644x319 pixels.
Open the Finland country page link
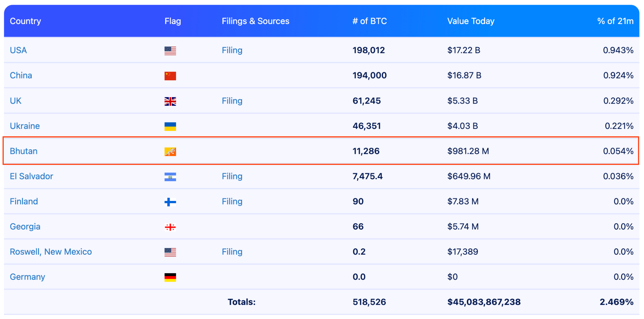pos(24,201)
